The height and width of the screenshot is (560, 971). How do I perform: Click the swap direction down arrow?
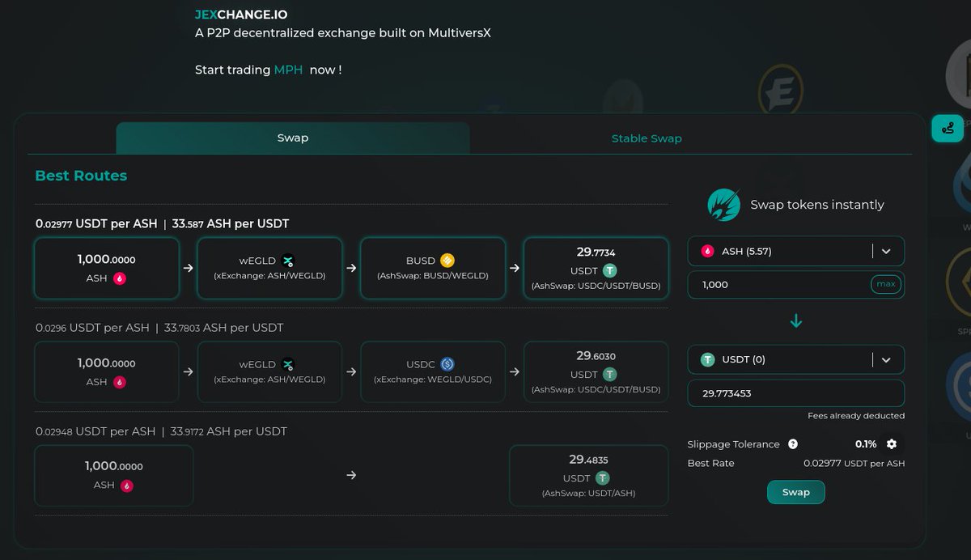click(x=796, y=321)
